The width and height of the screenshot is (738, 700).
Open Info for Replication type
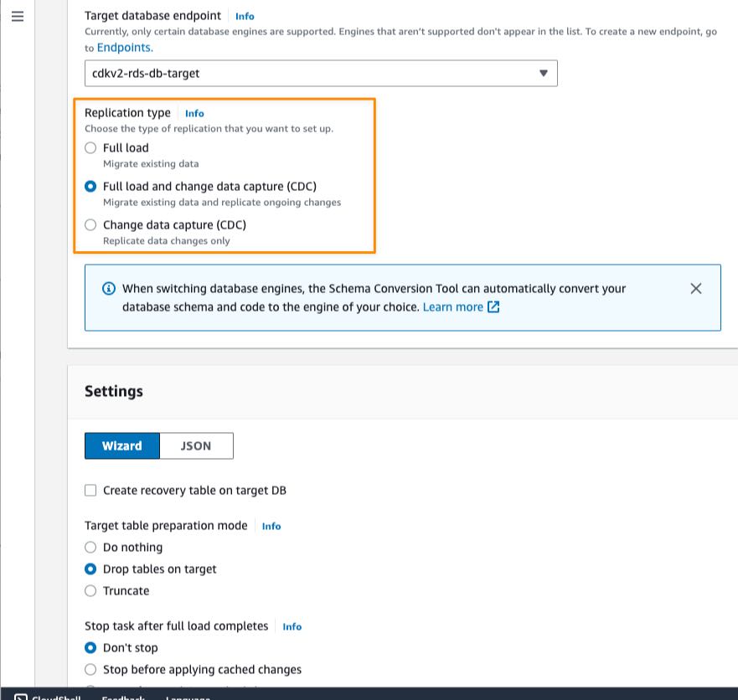(x=194, y=113)
